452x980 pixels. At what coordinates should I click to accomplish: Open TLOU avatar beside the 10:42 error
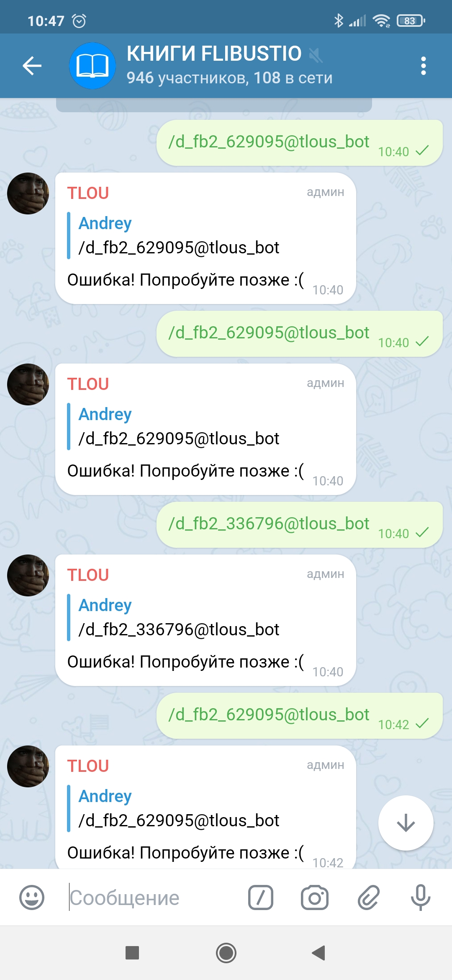pyautogui.click(x=28, y=766)
